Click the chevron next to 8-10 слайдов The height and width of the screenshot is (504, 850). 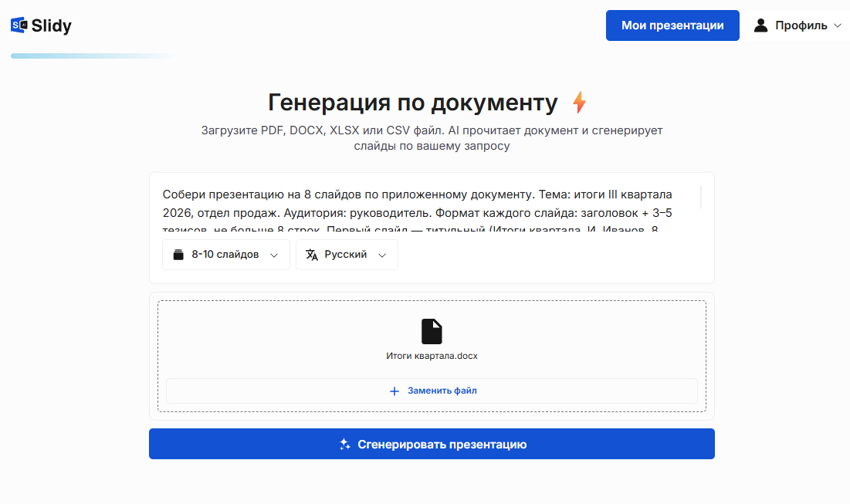tap(274, 255)
